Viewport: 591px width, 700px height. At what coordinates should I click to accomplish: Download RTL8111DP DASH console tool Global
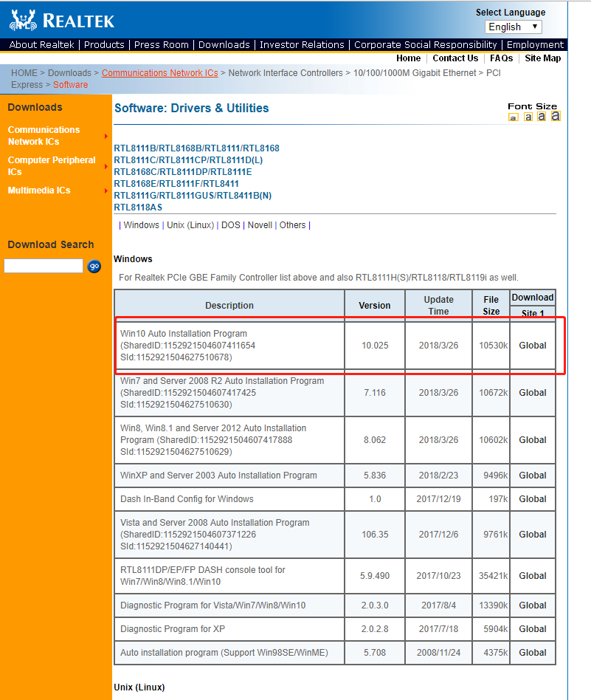(x=532, y=576)
